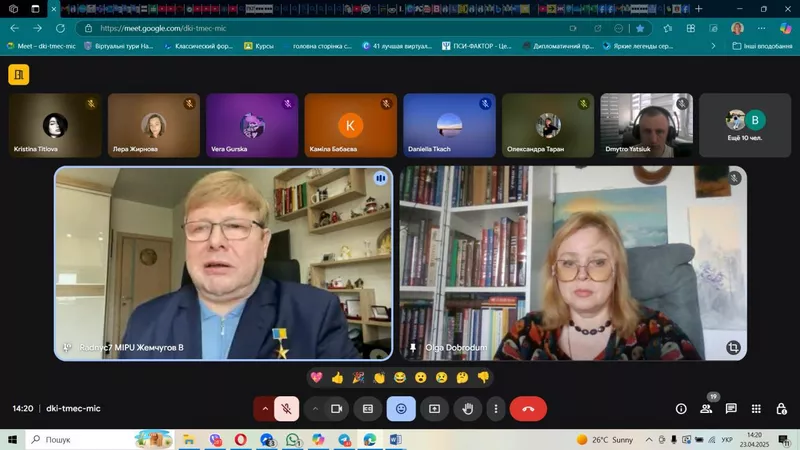
Task: Click the yellow companion mode icon
Action: coord(19,75)
